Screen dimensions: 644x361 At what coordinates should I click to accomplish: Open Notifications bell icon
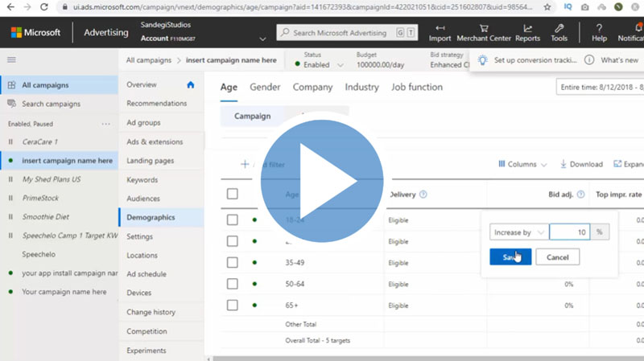(638, 28)
